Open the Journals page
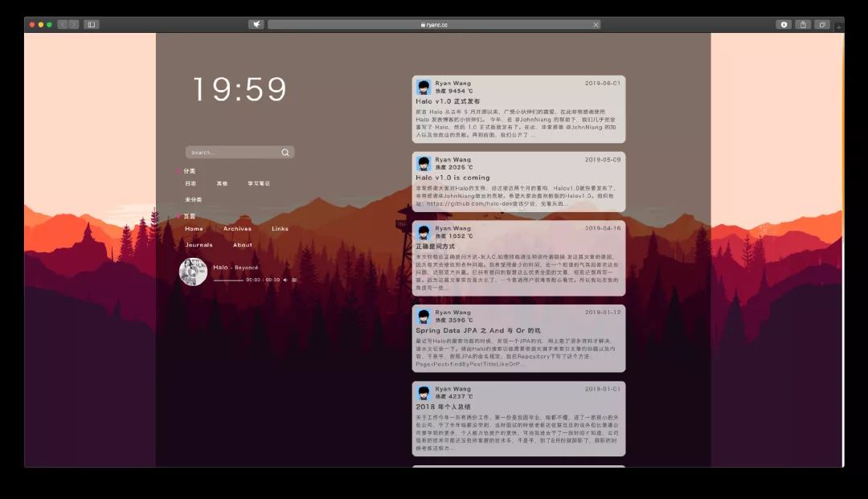Image resolution: width=868 pixels, height=499 pixels. (199, 244)
